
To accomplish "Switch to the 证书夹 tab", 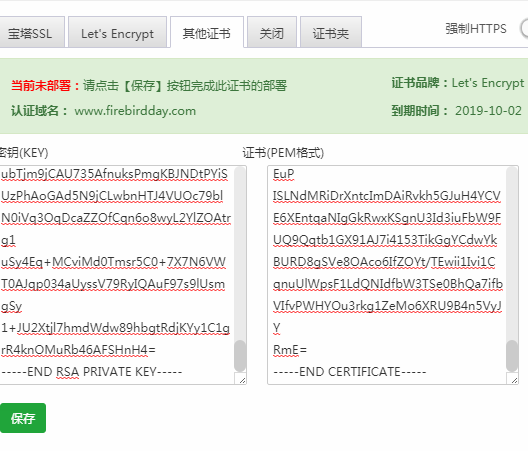I will (330, 33).
